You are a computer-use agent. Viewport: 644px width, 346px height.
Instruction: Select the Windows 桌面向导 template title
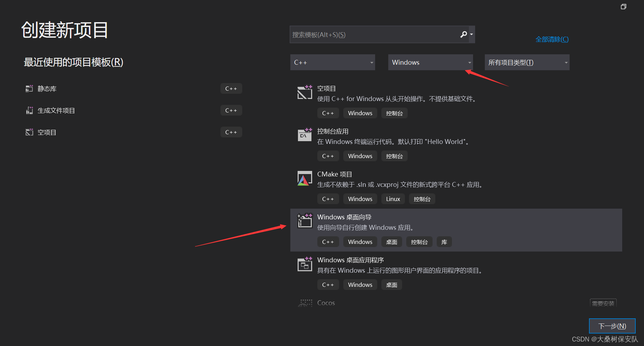tap(344, 217)
